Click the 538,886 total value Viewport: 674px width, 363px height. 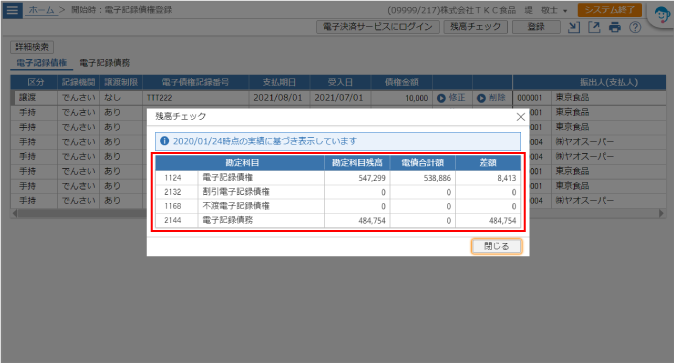[x=437, y=178]
